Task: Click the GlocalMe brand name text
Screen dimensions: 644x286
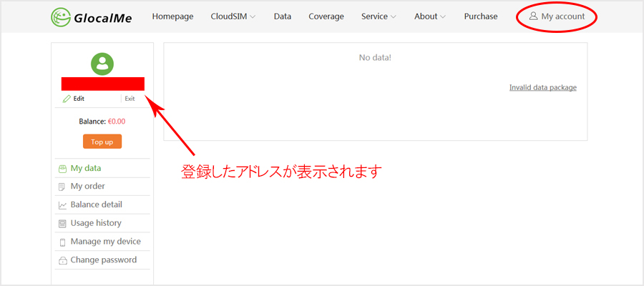Action: tap(103, 18)
